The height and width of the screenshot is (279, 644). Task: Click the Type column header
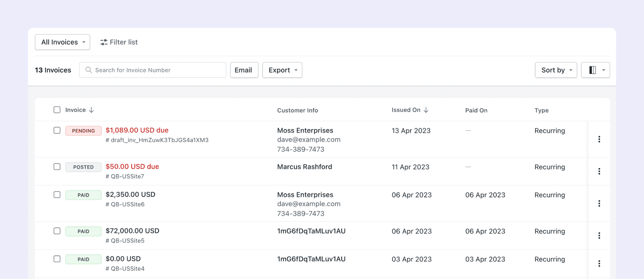tap(542, 111)
